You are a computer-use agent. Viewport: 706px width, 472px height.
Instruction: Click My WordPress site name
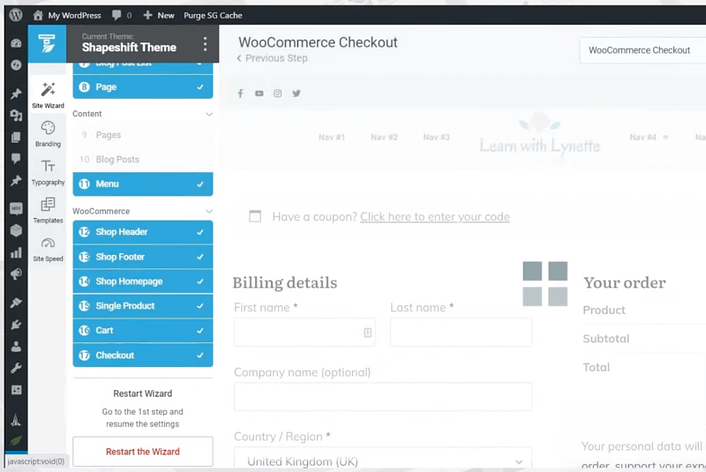pyautogui.click(x=74, y=15)
